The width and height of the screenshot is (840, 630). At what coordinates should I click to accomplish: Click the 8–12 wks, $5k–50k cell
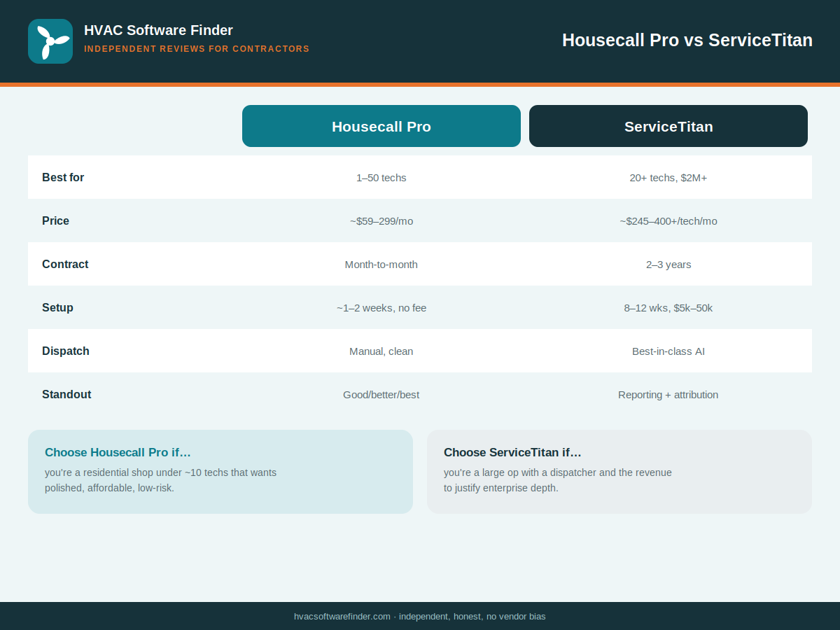pos(668,308)
